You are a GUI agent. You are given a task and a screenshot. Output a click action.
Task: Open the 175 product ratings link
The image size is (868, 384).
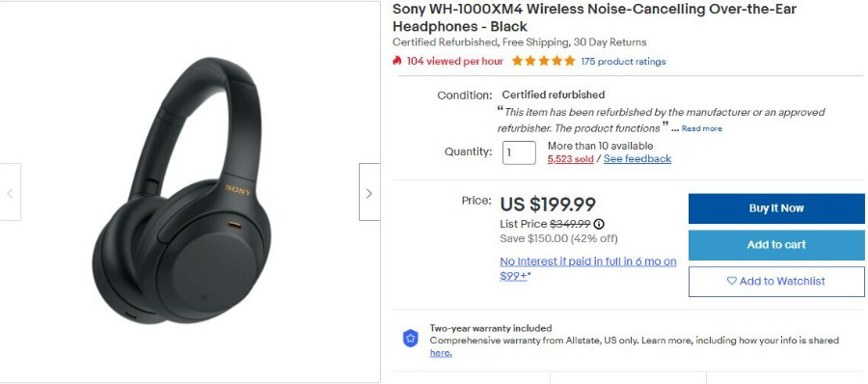(623, 62)
